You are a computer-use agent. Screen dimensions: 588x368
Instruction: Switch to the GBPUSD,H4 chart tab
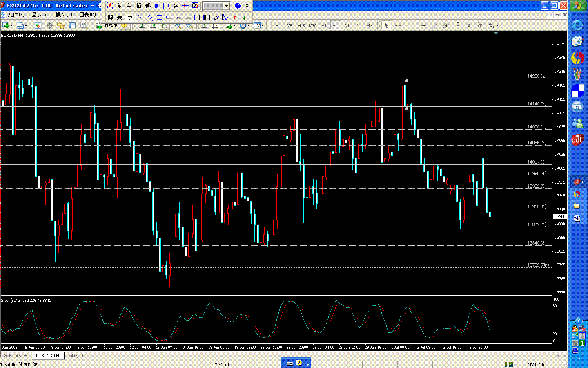click(x=15, y=355)
